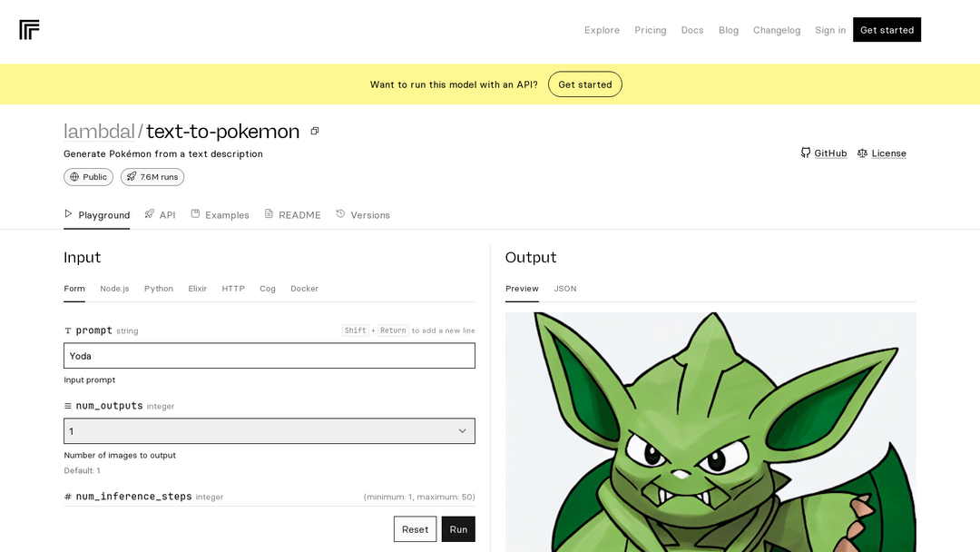This screenshot has height=552, width=980.
Task: Click the 'Input' section heading
Action: click(82, 258)
